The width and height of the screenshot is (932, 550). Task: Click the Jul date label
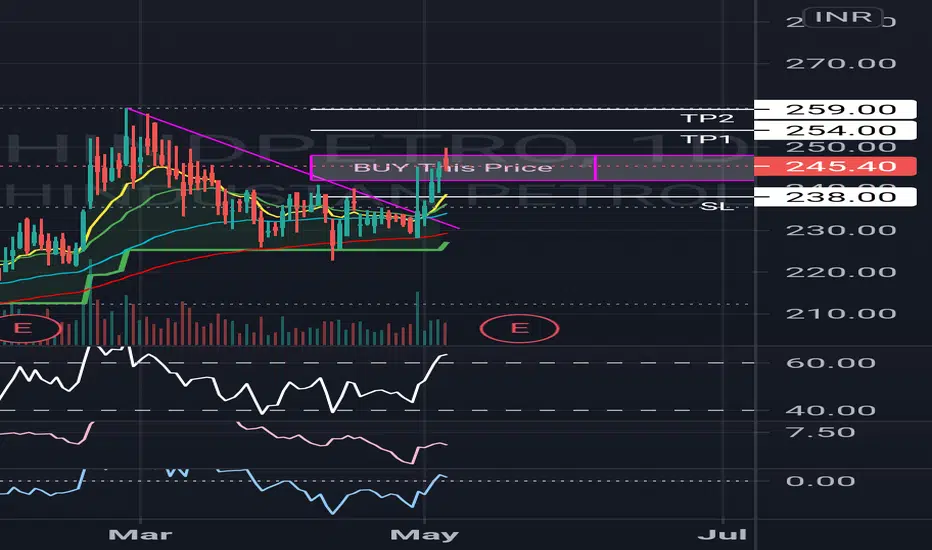click(722, 535)
